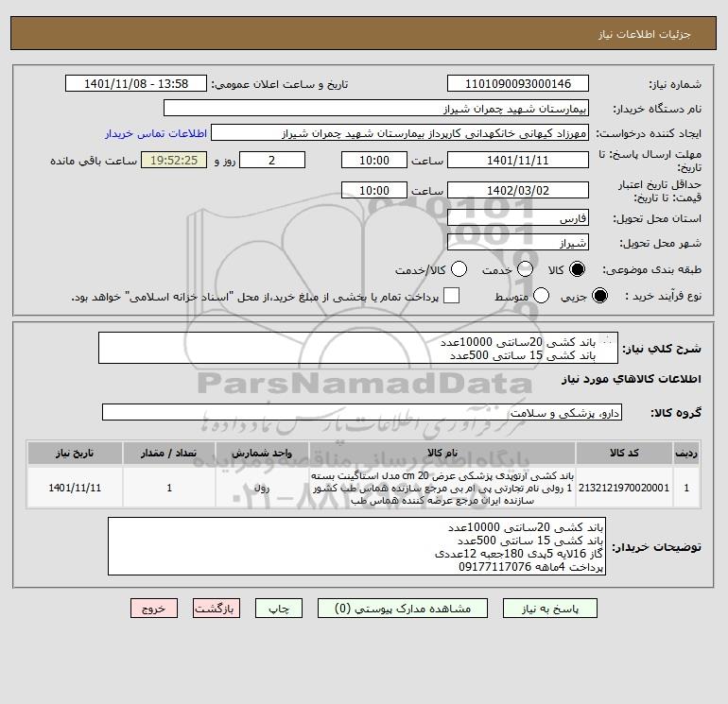Click the کد کالا column header
Image resolution: width=728 pixels, height=704 pixels.
[x=624, y=453]
